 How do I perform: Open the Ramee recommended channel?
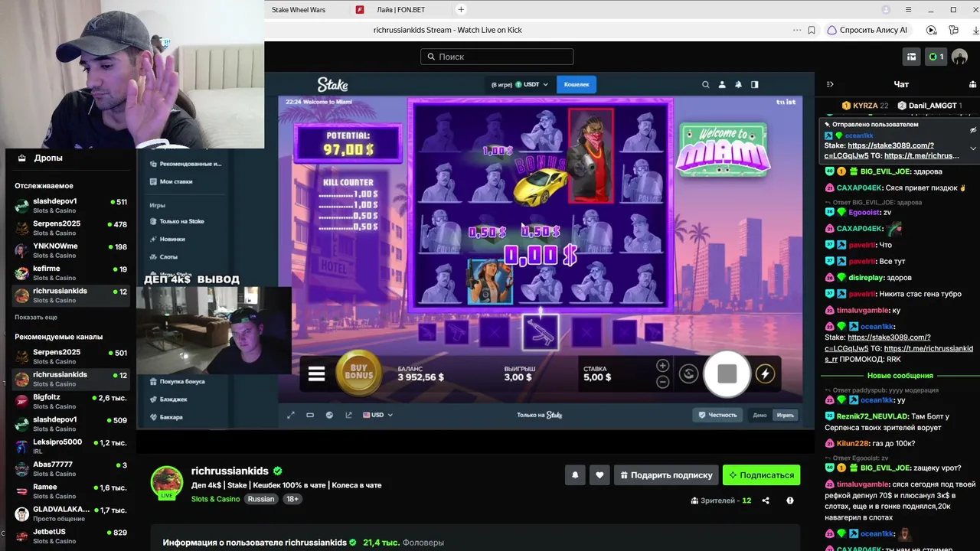click(x=70, y=491)
